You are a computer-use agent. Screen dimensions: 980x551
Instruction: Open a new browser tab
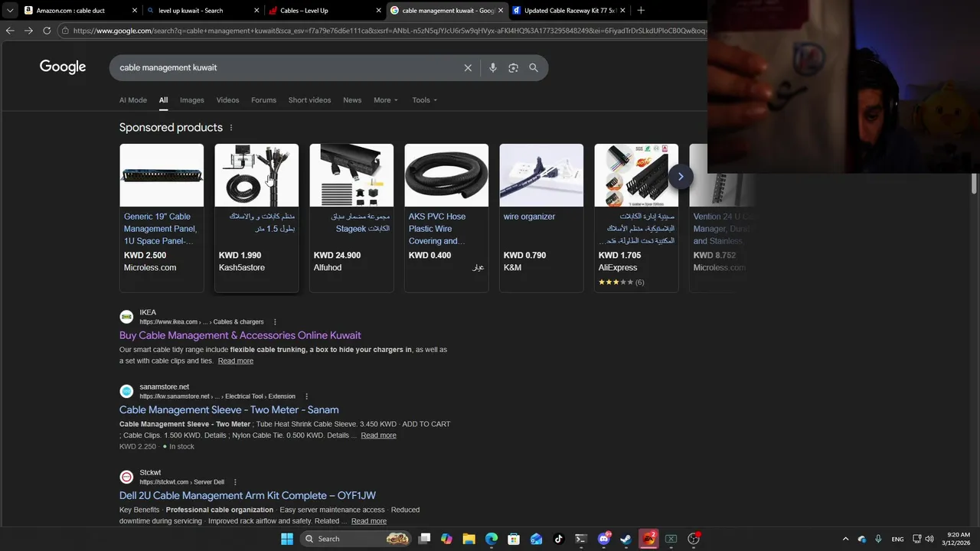641,11
